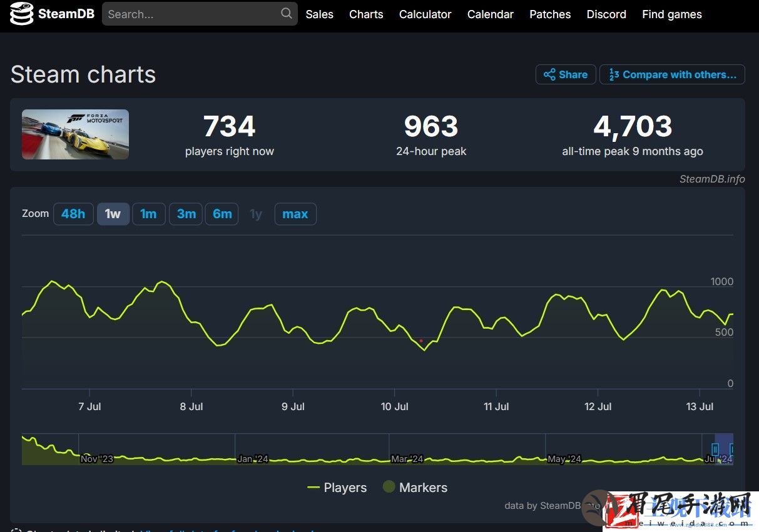
Task: Open the Forza Motorsport game thumbnail
Action: pyautogui.click(x=75, y=134)
